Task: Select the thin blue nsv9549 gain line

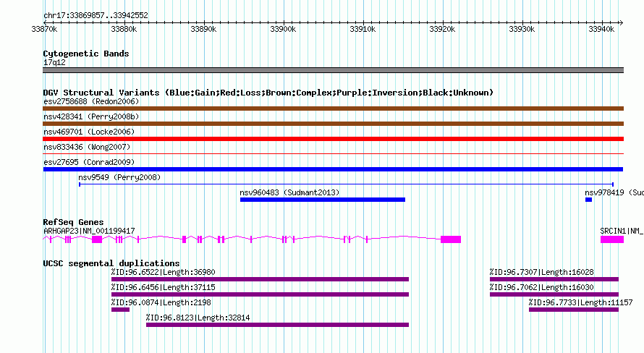Action: pos(346,184)
